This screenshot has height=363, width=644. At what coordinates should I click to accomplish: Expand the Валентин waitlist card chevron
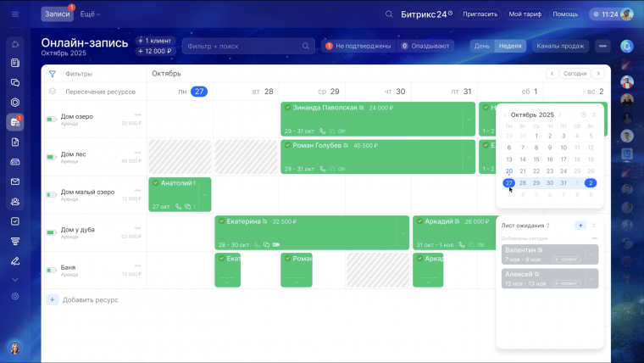coord(591,254)
